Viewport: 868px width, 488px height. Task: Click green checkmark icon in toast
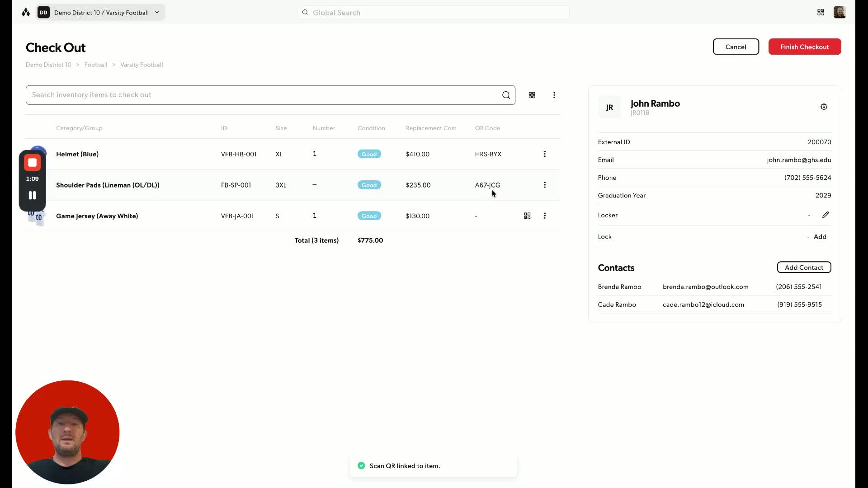point(361,466)
